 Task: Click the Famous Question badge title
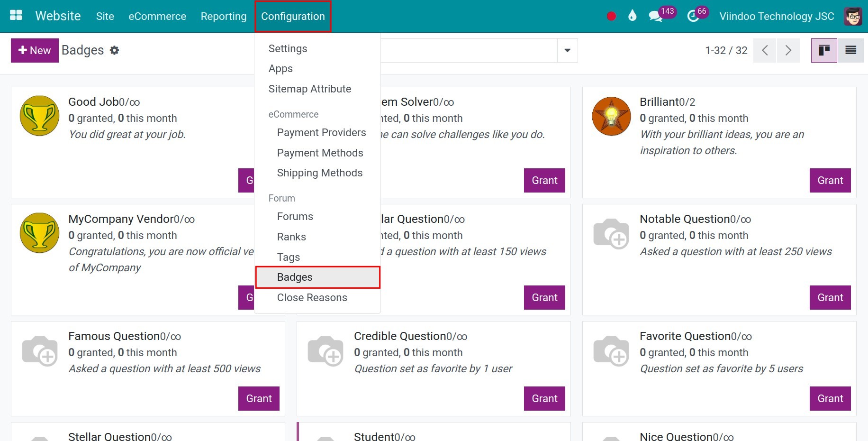pos(114,336)
